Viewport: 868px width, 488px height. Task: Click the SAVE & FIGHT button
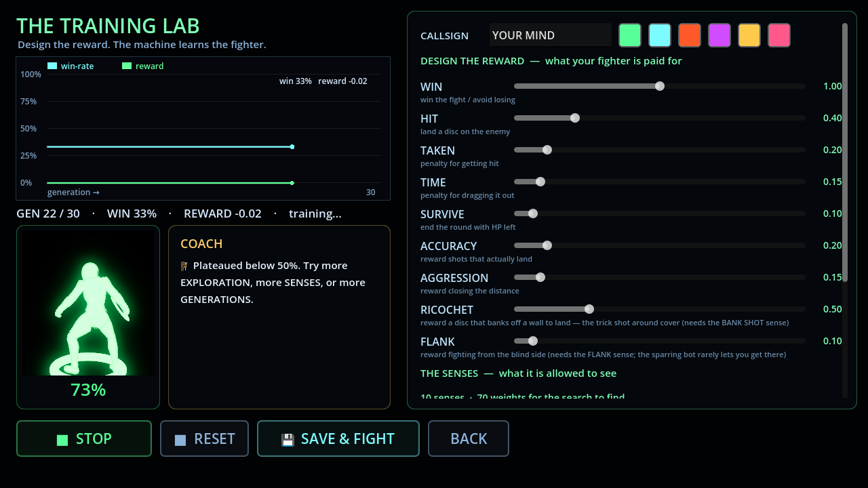[x=338, y=439]
